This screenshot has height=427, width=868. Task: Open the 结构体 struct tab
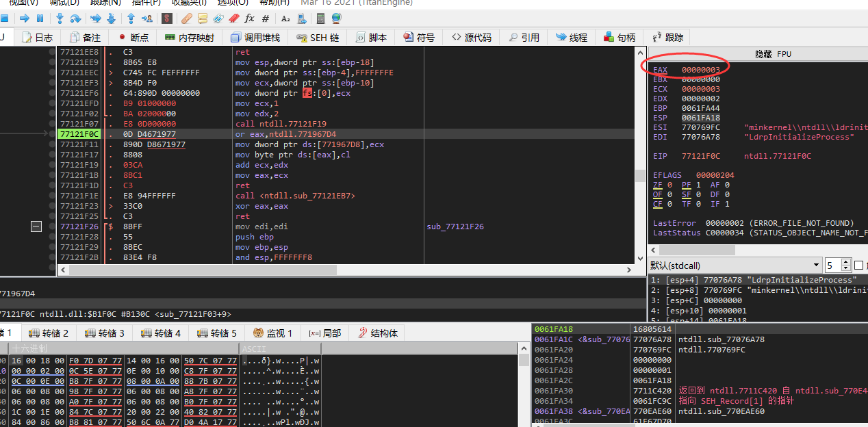[x=378, y=333]
